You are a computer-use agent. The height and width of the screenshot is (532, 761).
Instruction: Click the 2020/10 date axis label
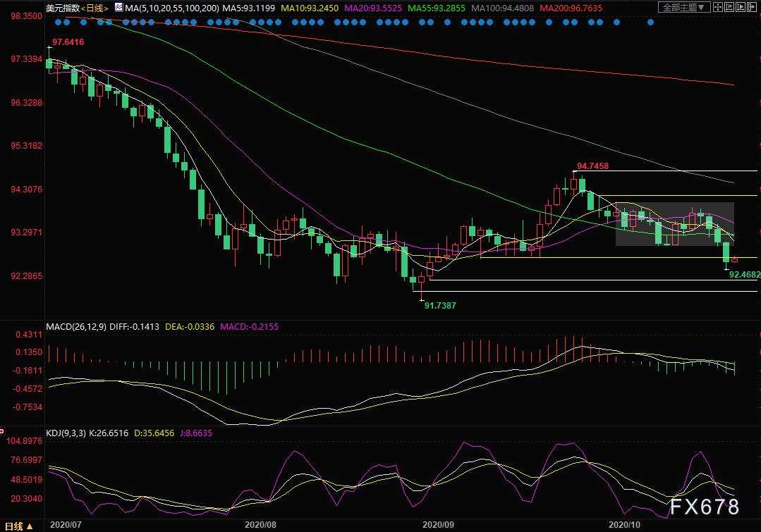[625, 525]
